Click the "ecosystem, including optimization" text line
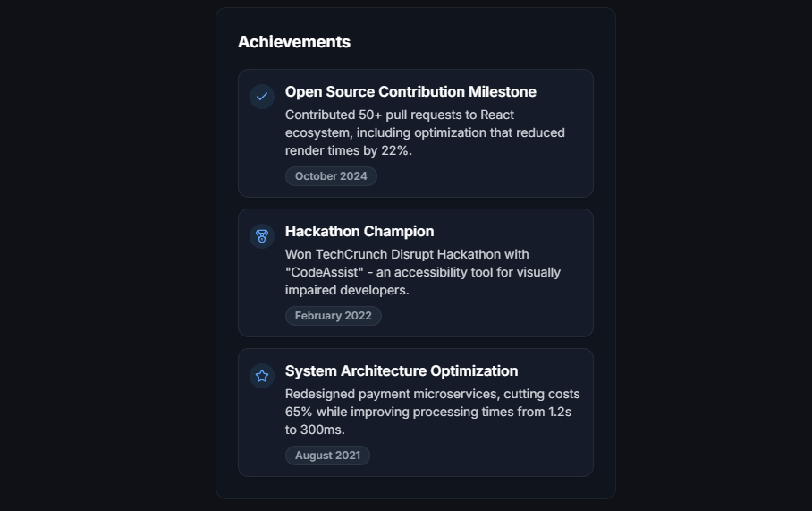The width and height of the screenshot is (812, 511). [425, 132]
